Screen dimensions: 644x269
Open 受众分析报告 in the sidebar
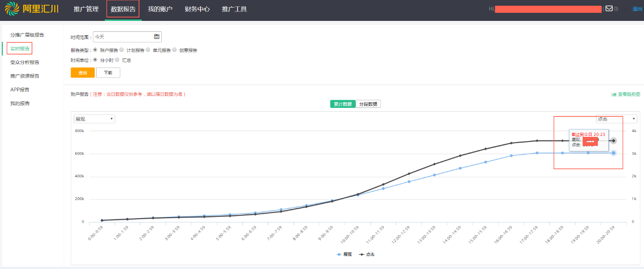[25, 62]
